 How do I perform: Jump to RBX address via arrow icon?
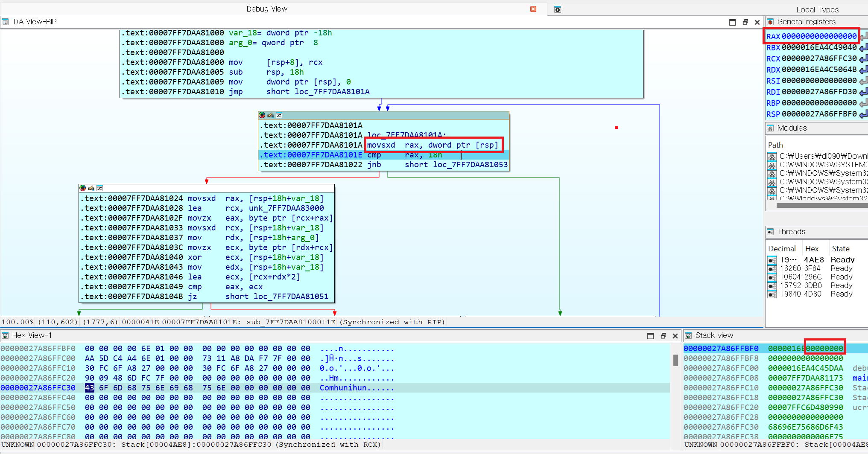(863, 47)
